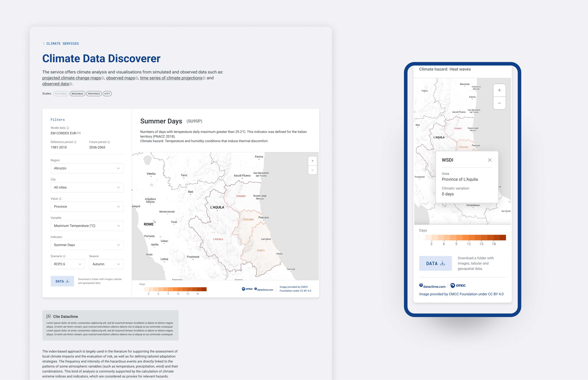This screenshot has width=588, height=380.
Task: Select the NATIONAL scale tab
Action: coord(61,93)
